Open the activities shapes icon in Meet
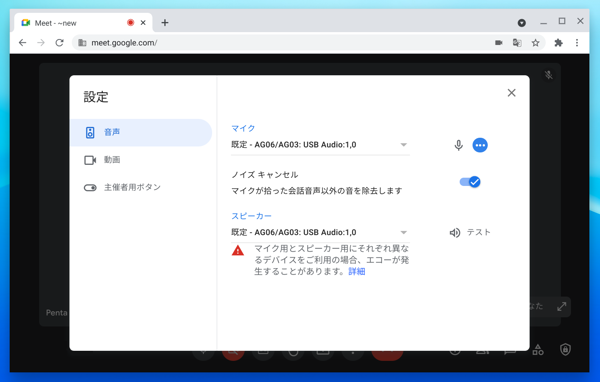Viewport: 600px width, 382px height. pos(538,349)
